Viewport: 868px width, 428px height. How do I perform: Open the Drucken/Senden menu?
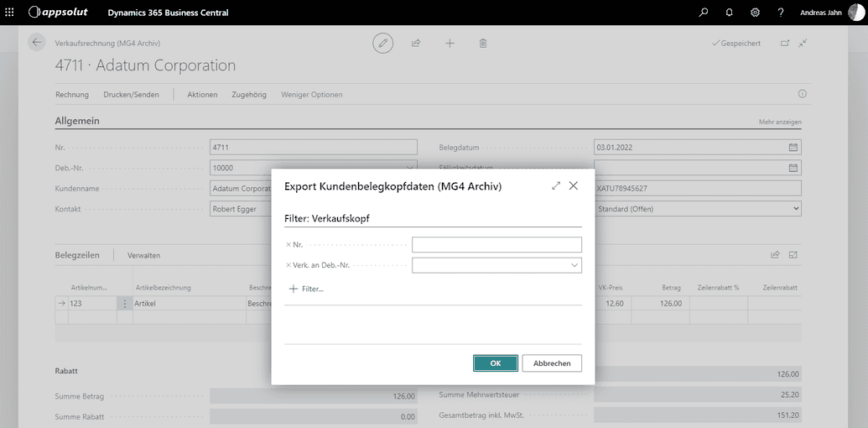coord(131,95)
